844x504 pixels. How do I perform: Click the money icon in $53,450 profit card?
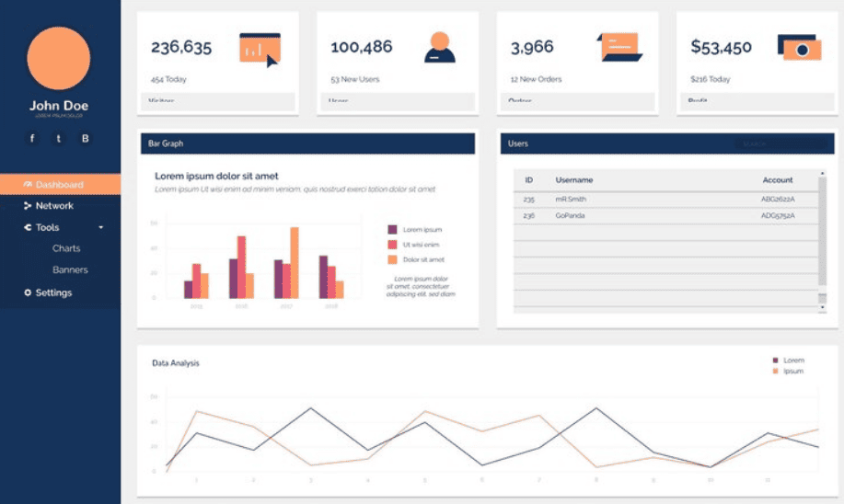pyautogui.click(x=798, y=47)
